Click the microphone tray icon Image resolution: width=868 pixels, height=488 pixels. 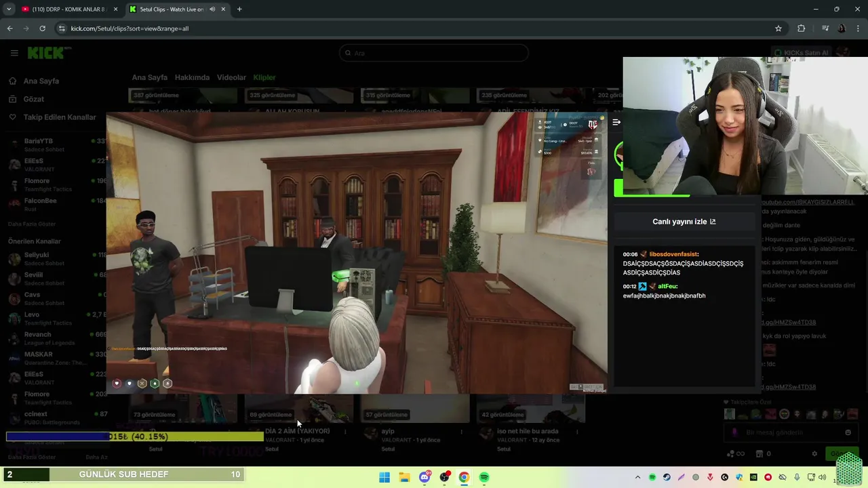pyautogui.click(x=797, y=477)
